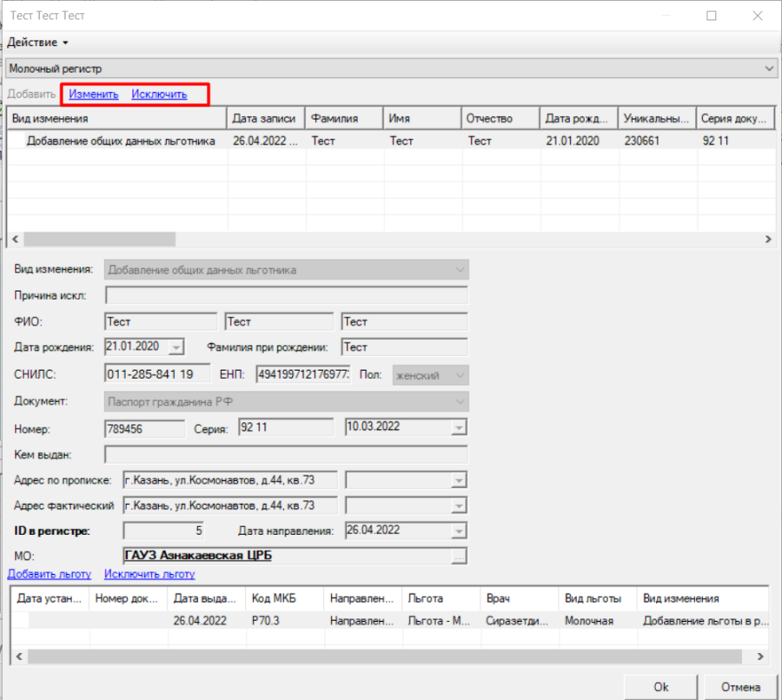Click the ID в регистре field
Image resolution: width=782 pixels, height=700 pixels.
click(x=163, y=531)
